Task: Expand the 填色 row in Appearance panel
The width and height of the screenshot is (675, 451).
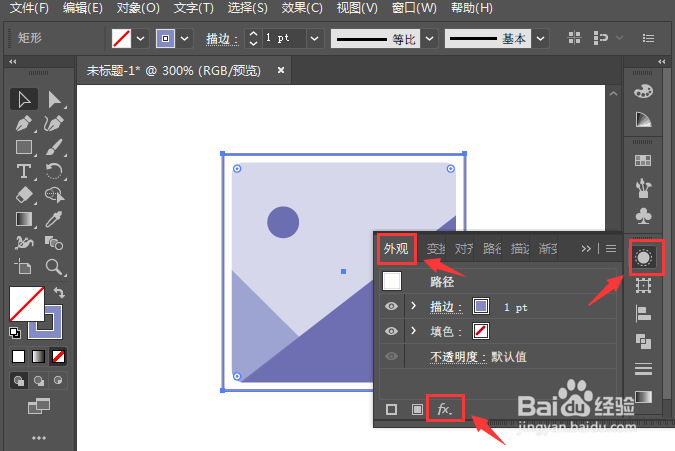Action: (x=414, y=331)
